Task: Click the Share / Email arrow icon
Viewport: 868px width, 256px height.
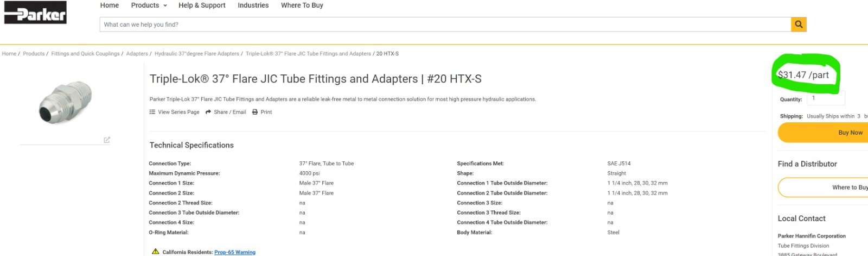Action: click(208, 112)
